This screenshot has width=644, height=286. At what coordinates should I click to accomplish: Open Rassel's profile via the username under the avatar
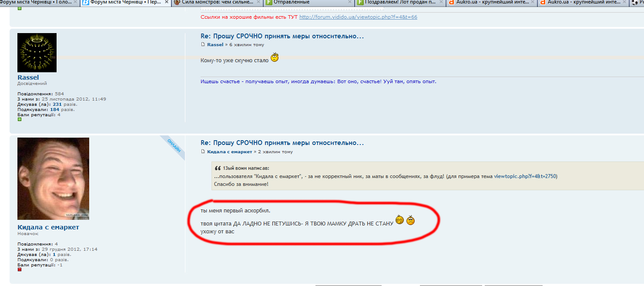coord(28,77)
